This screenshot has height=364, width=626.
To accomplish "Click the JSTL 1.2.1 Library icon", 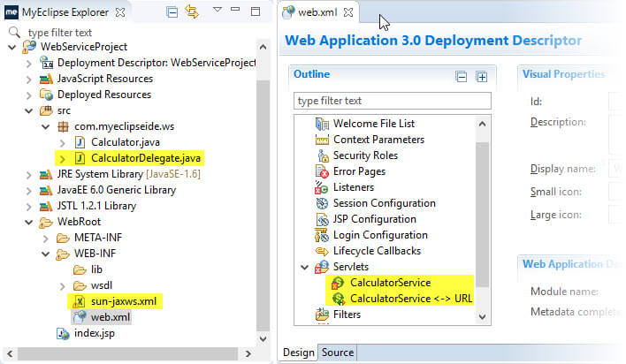I will point(46,207).
